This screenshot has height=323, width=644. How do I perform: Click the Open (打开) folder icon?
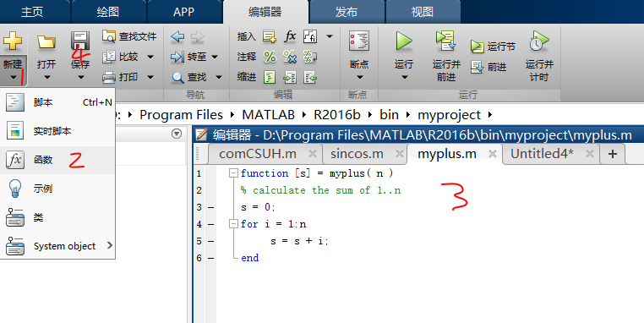tap(46, 42)
